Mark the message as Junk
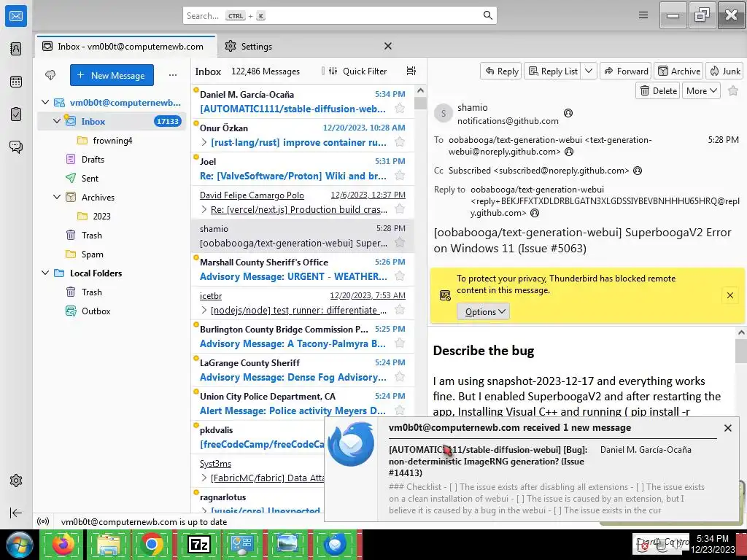This screenshot has height=560, width=747. 724,71
